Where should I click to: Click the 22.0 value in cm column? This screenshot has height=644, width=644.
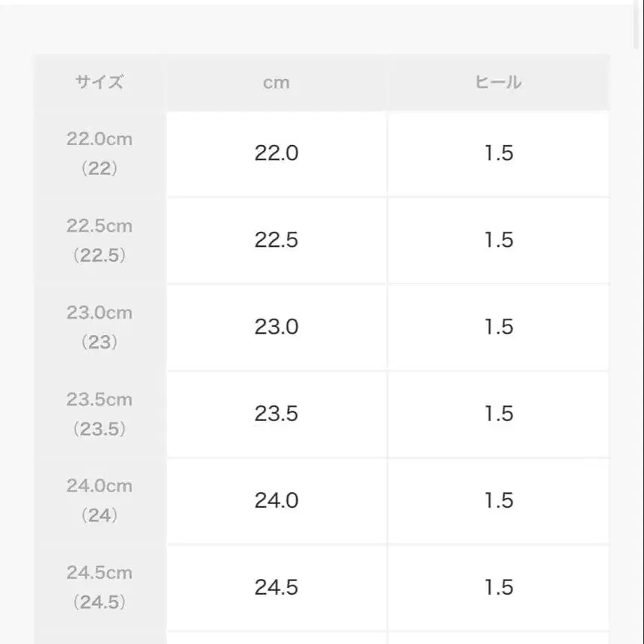pyautogui.click(x=276, y=153)
